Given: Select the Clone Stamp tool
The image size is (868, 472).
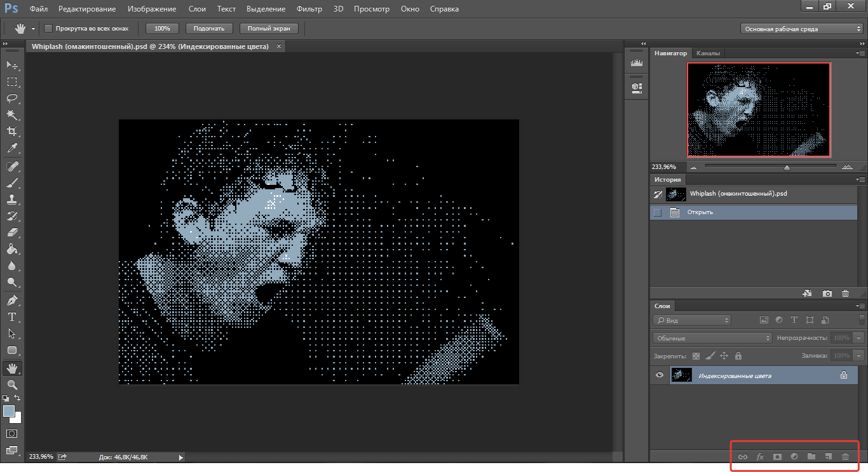Looking at the screenshot, I should [12, 199].
